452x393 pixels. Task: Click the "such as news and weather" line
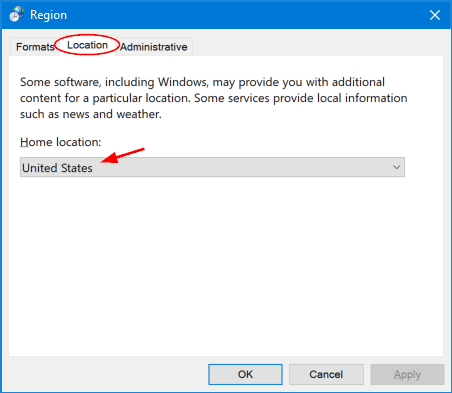click(91, 114)
